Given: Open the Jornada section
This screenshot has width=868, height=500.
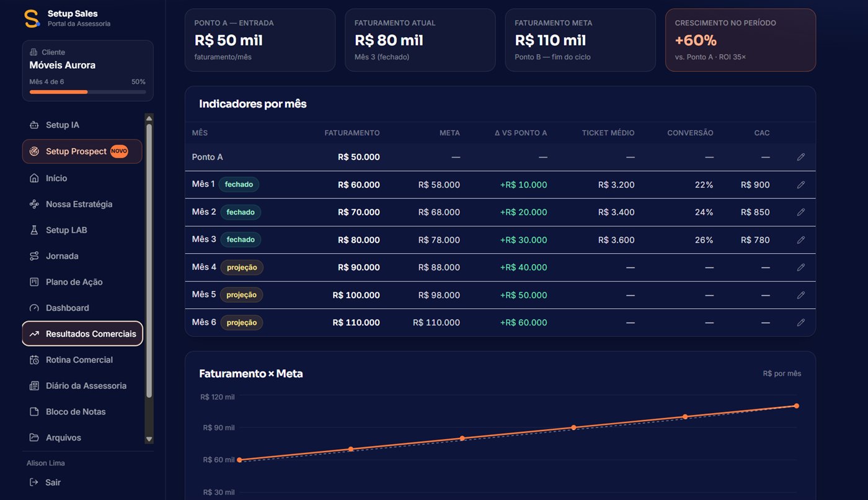Looking at the screenshot, I should click(82, 256).
